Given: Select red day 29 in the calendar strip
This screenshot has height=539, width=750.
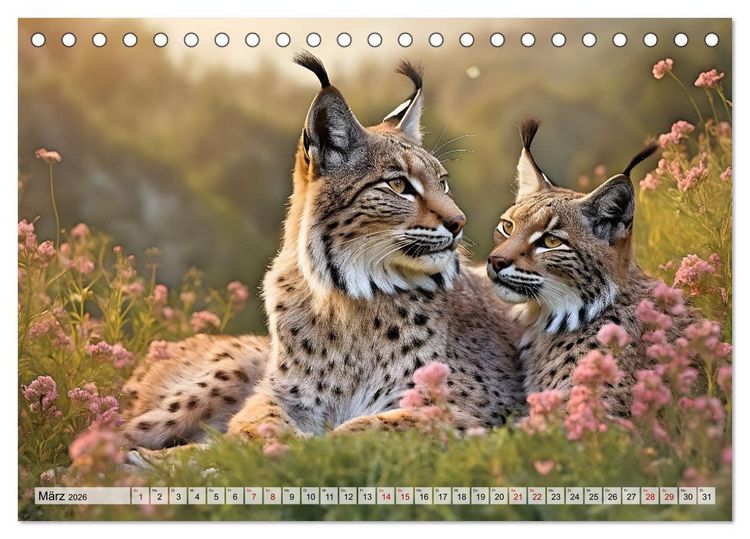Looking at the screenshot, I should (669, 496).
